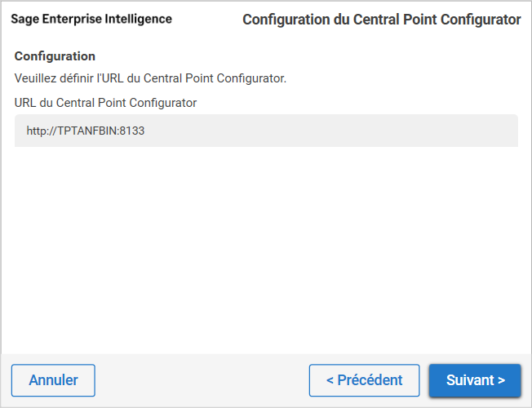Go back with the Précédent button
This screenshot has width=532, height=408.
coord(364,380)
